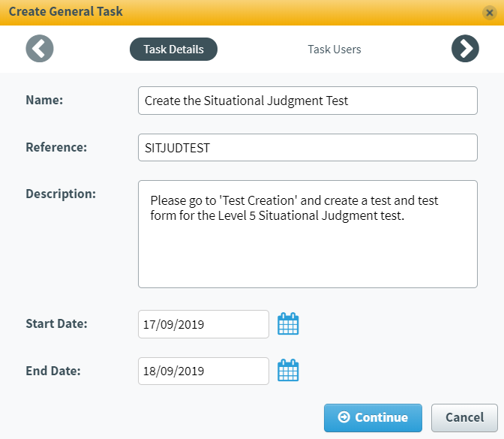
Task: Click the Start Date label
Action: click(x=56, y=323)
